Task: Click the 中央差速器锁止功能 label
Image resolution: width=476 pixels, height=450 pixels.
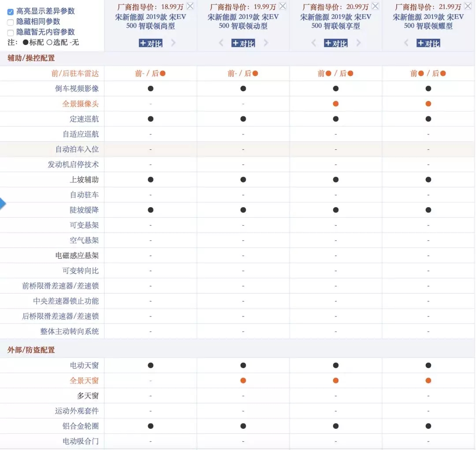Action: click(x=66, y=301)
